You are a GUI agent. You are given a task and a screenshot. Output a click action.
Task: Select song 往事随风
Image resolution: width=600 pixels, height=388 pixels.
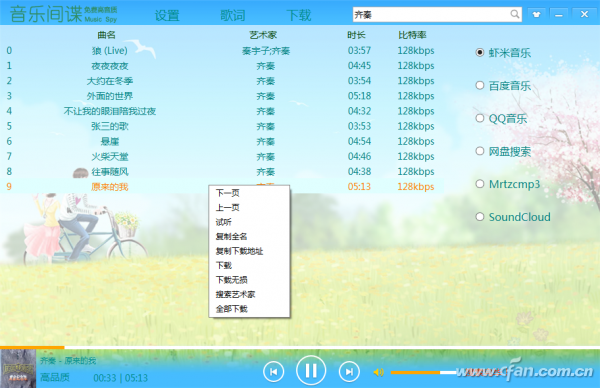(x=109, y=171)
